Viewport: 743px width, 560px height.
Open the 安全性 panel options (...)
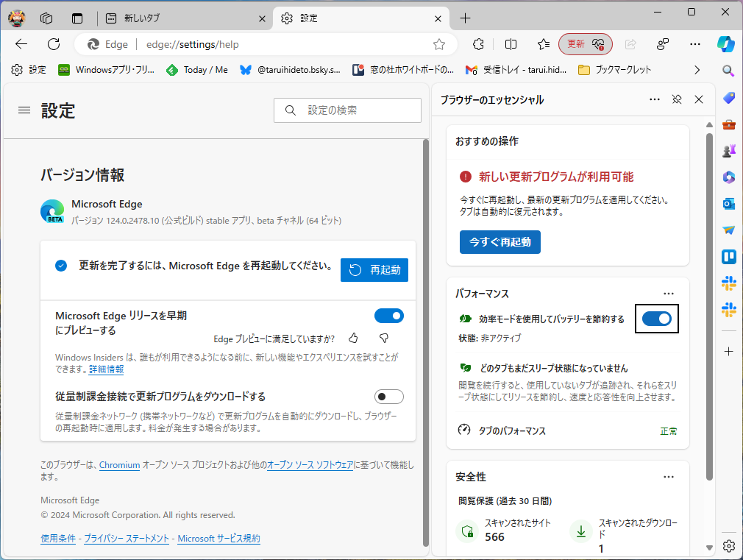[669, 477]
